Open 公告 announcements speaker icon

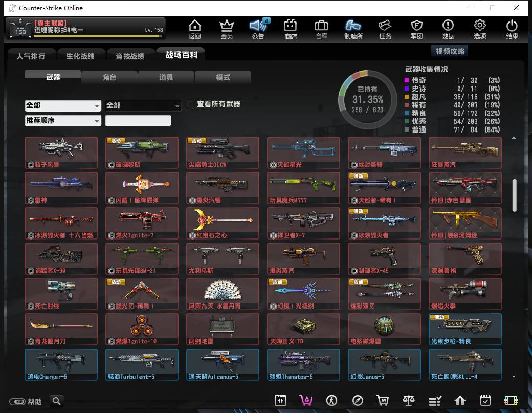pyautogui.click(x=258, y=29)
